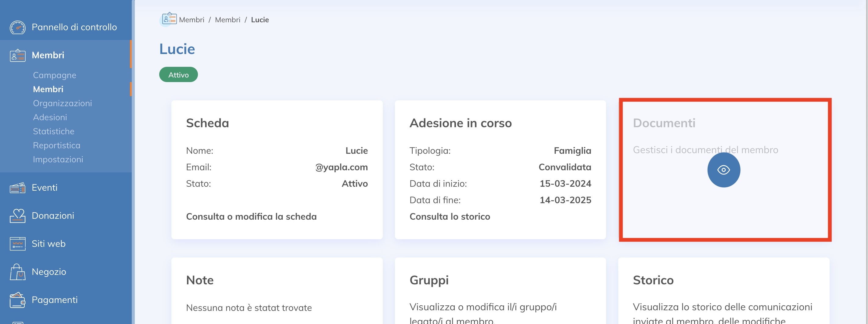The width and height of the screenshot is (868, 324).
Task: Click the Negozio shopping bag icon
Action: [x=17, y=272]
